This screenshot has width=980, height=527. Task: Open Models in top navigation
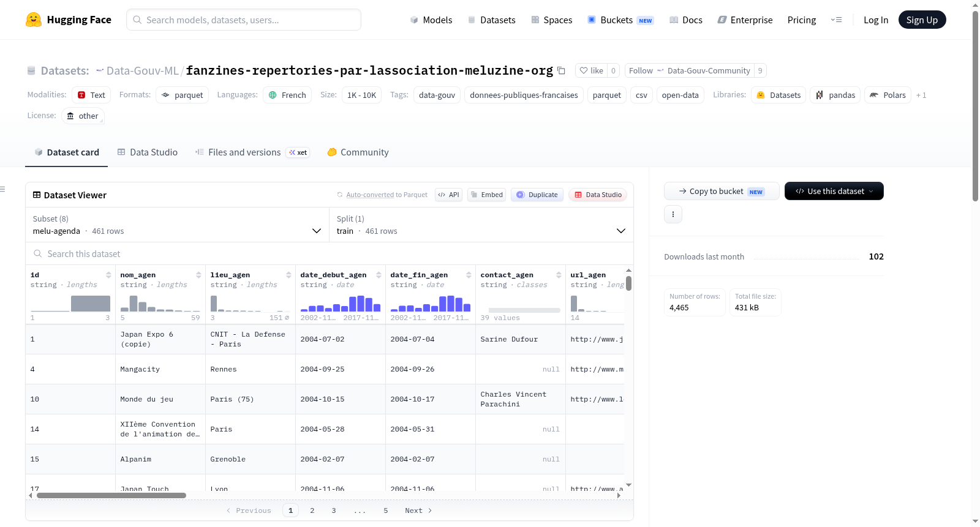(431, 20)
